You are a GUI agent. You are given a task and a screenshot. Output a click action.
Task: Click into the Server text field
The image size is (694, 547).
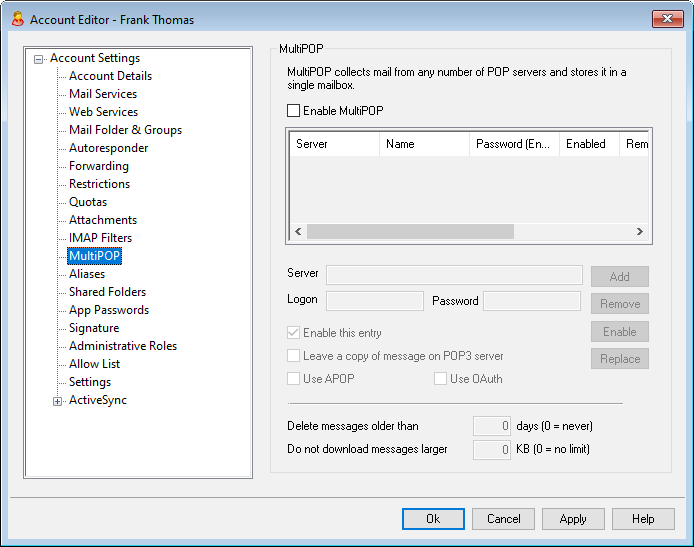pyautogui.click(x=454, y=275)
